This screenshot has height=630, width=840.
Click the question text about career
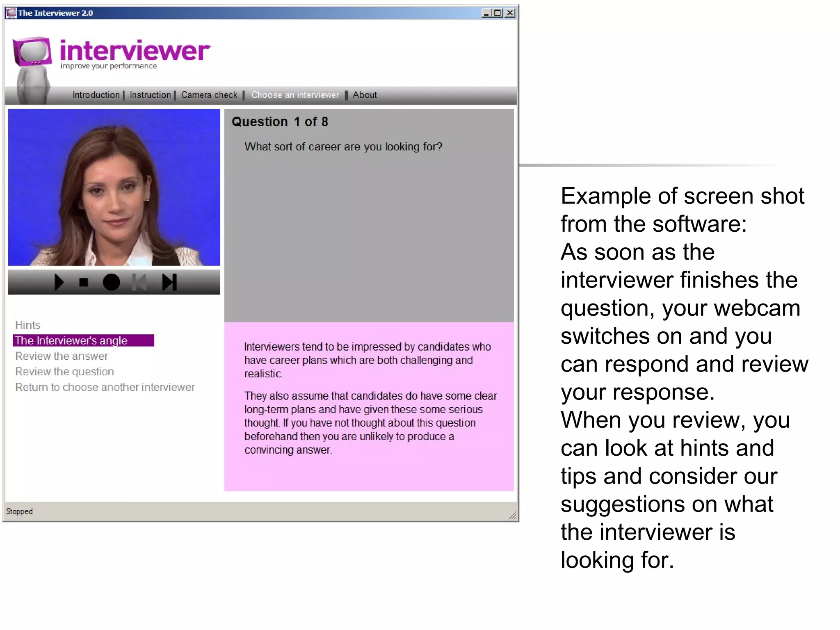tap(343, 147)
